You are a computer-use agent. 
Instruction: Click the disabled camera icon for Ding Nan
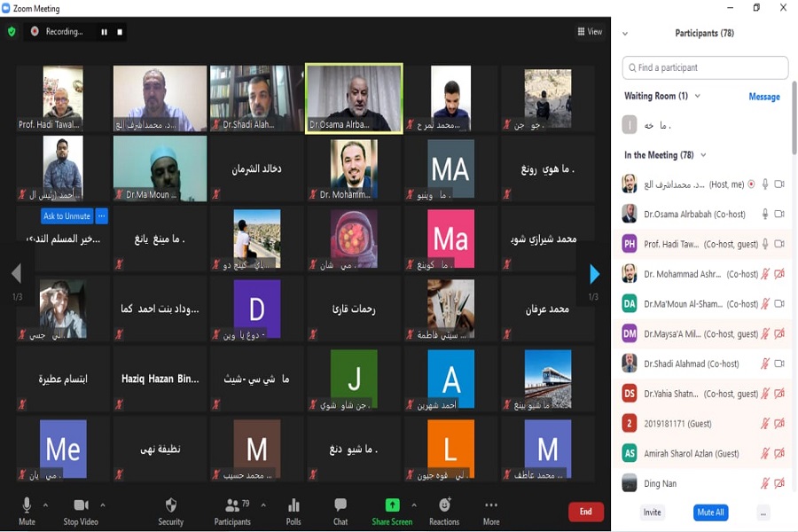click(x=779, y=483)
